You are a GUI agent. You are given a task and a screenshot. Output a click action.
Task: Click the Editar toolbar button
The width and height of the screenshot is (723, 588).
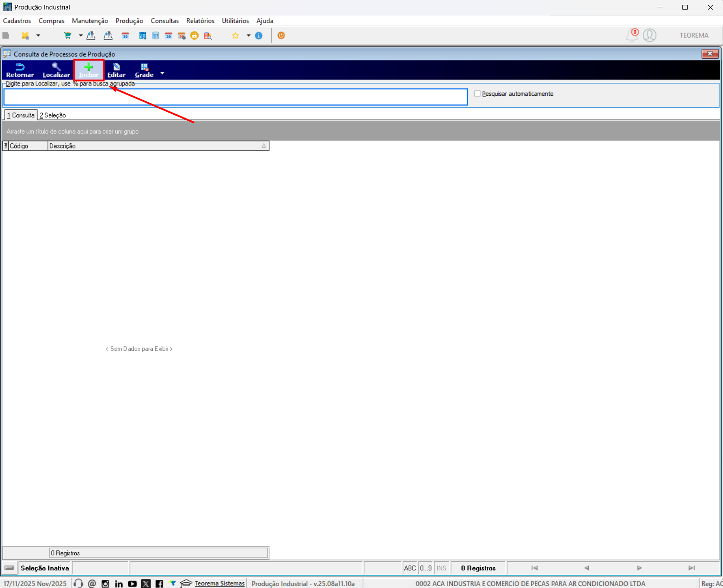pyautogui.click(x=117, y=70)
